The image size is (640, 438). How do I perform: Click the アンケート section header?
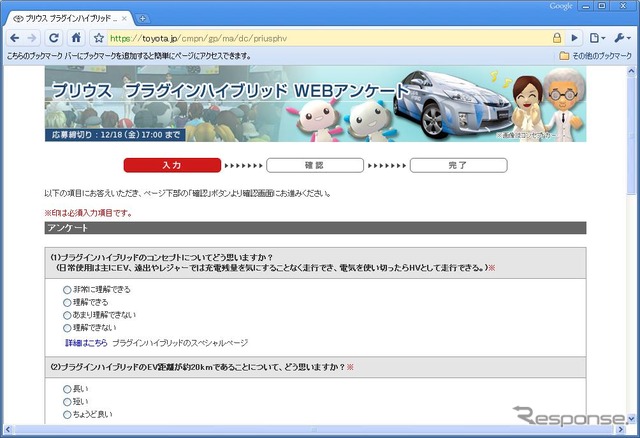(316, 228)
